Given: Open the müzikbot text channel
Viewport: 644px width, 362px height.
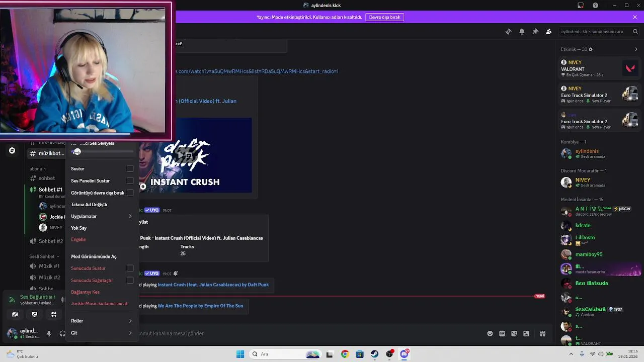Looking at the screenshot, I should pyautogui.click(x=46, y=153).
